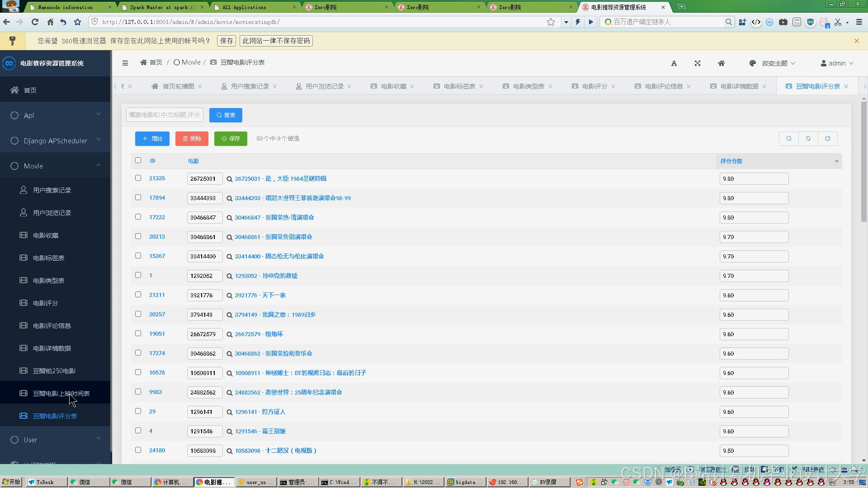Focus the movie search input field
The width and height of the screenshot is (868, 488).
click(165, 115)
